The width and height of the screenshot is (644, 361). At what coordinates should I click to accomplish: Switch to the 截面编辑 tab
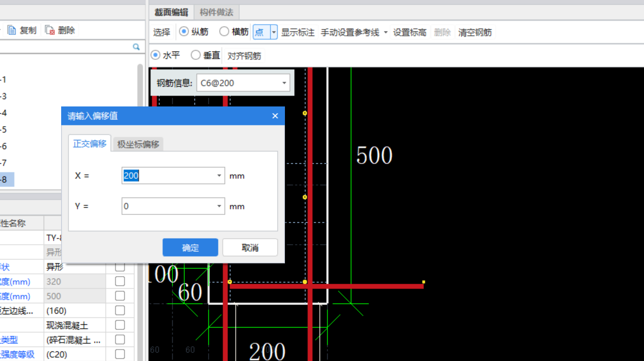coord(171,12)
